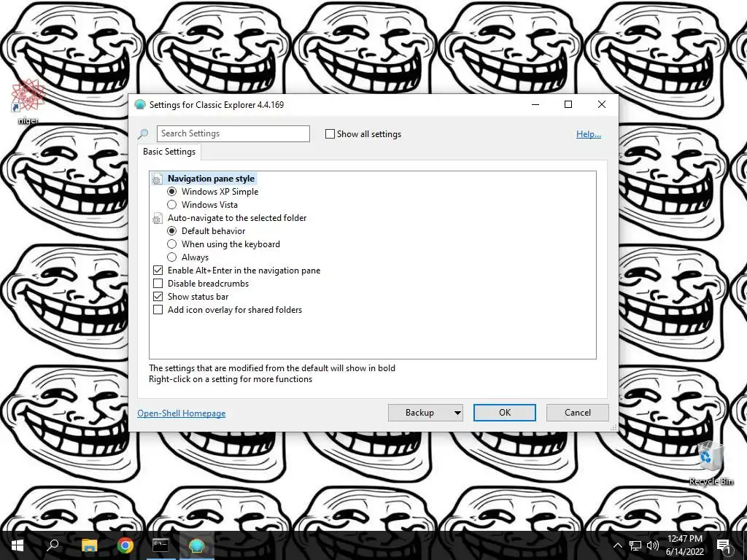Click the Classic Explorer taskbar icon
The image size is (747, 560).
pyautogui.click(x=196, y=545)
